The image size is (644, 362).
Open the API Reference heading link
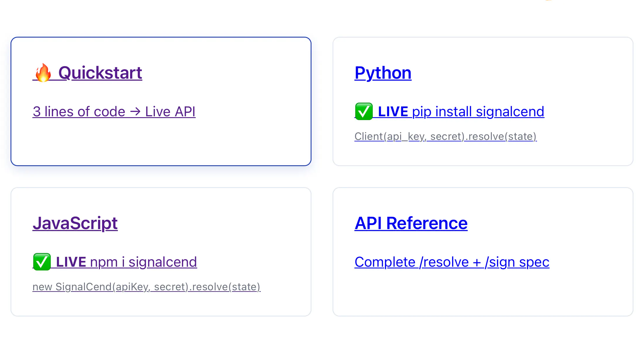[411, 223]
